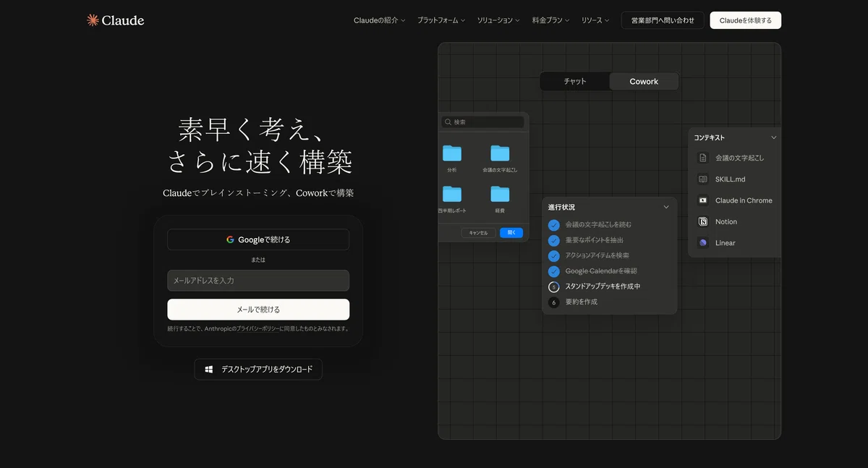Toggle checkmark for 会議の文字起こしを読む
Screen dimensions: 868x468
[x=554, y=225]
